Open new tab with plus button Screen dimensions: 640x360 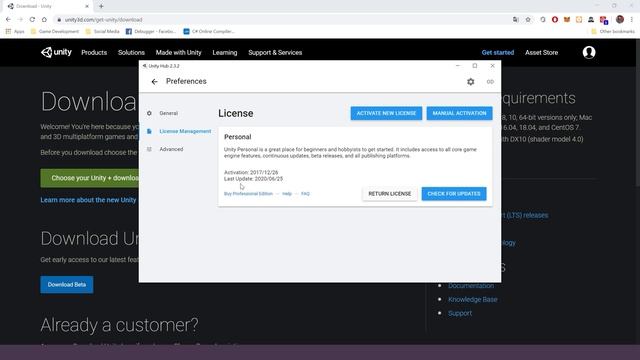pos(101,6)
